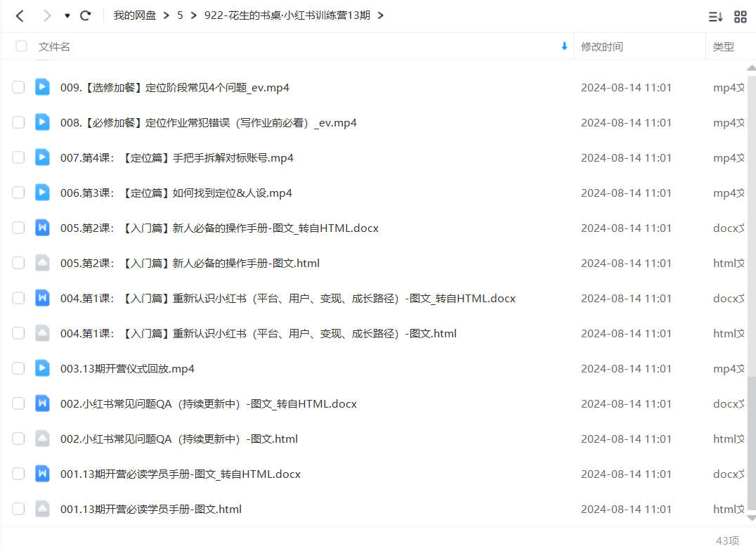The image size is (756, 551).
Task: Expand chevron after 922-花生的书桌 breadcrumb
Action: [380, 15]
